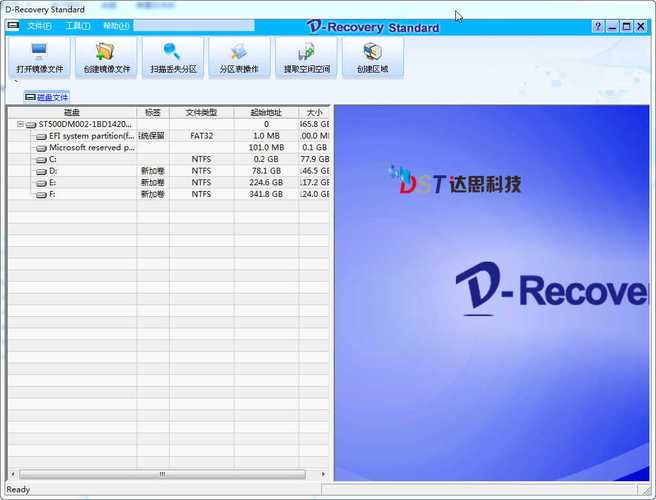Open the 工具(T) menu
The height and width of the screenshot is (500, 656).
78,26
